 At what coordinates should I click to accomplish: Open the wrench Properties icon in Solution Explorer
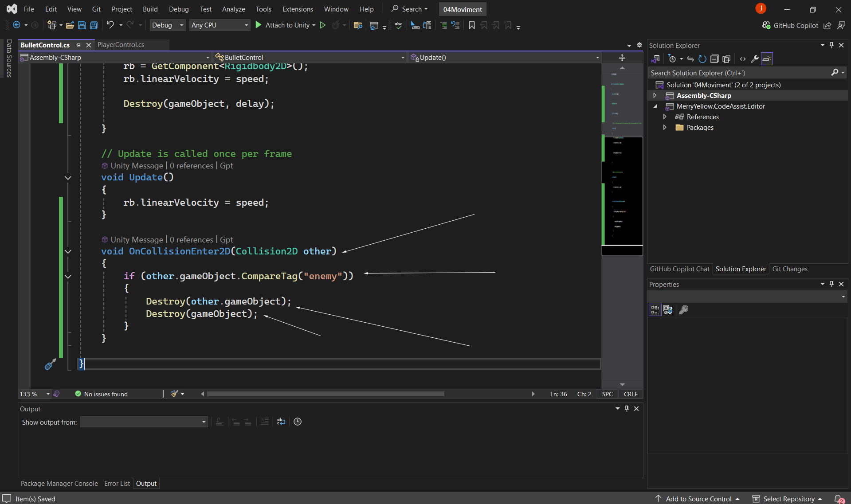coord(754,59)
